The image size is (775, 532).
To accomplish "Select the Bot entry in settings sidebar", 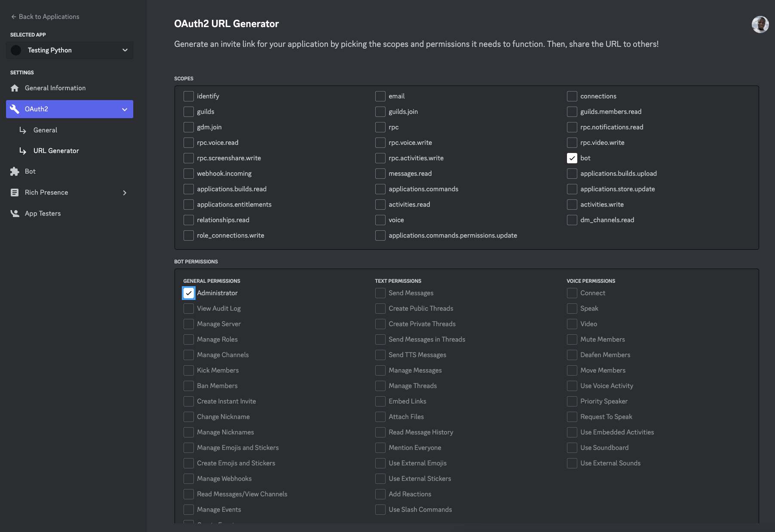I will 30,171.
